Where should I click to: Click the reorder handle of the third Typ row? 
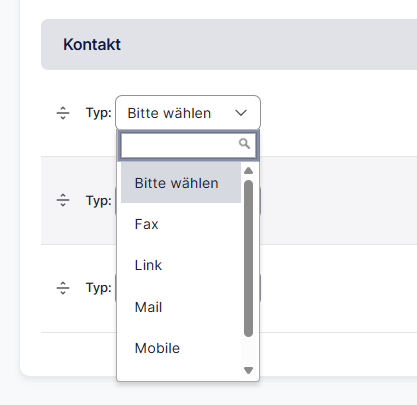[63, 288]
